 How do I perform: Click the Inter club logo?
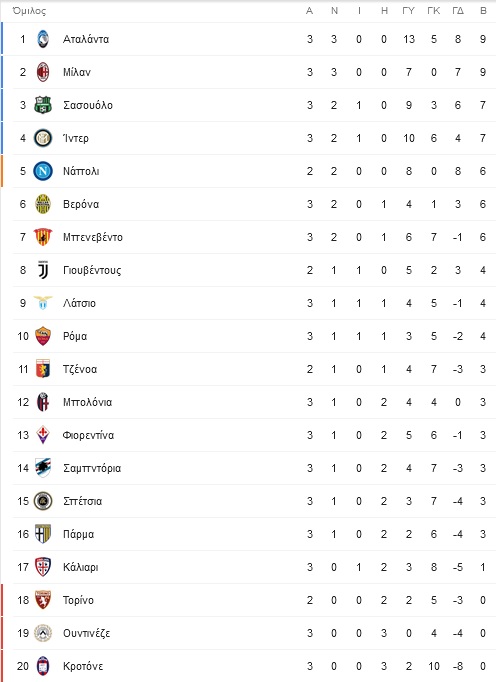point(43,138)
